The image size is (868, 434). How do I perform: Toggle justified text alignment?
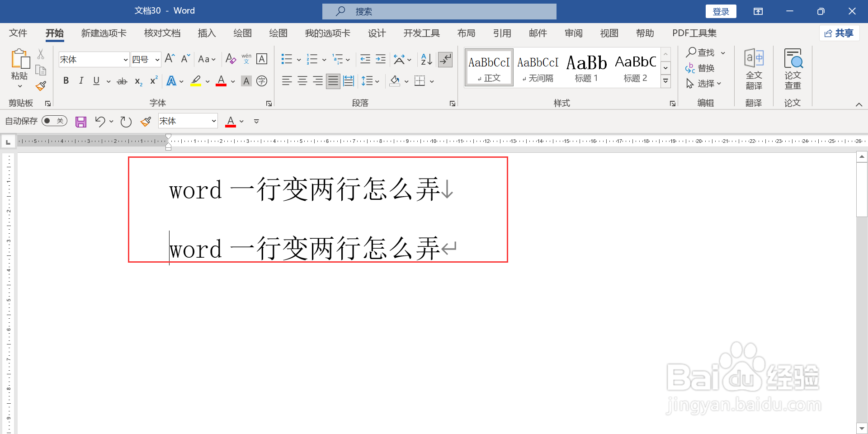[x=333, y=81]
